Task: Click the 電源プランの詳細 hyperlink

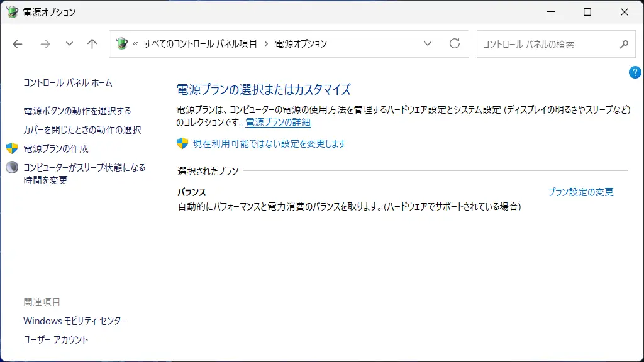Action: tap(277, 123)
